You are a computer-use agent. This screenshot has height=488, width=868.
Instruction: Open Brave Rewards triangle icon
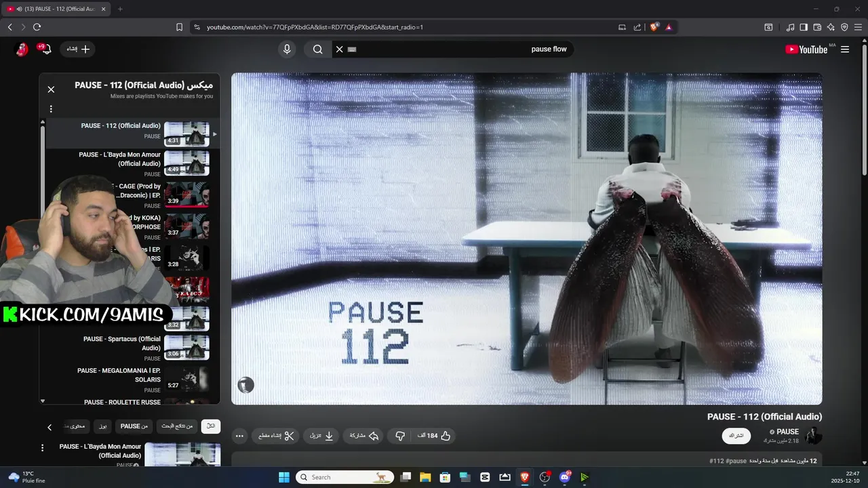point(669,27)
